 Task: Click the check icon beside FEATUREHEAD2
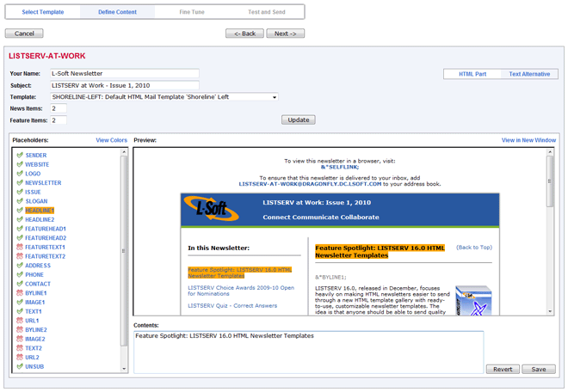(20, 238)
